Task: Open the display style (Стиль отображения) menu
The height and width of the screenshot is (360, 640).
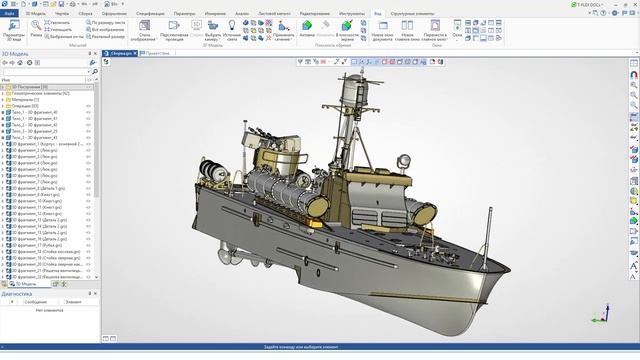Action: (x=144, y=31)
